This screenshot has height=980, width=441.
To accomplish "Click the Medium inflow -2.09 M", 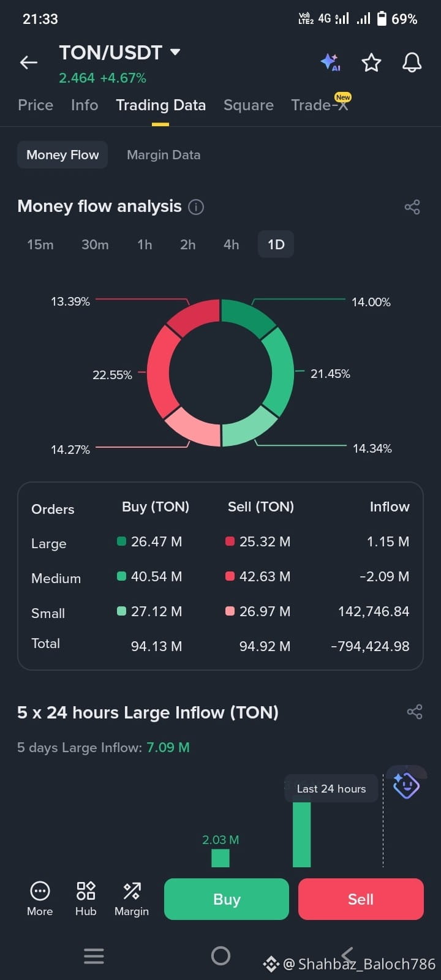I will [x=385, y=576].
